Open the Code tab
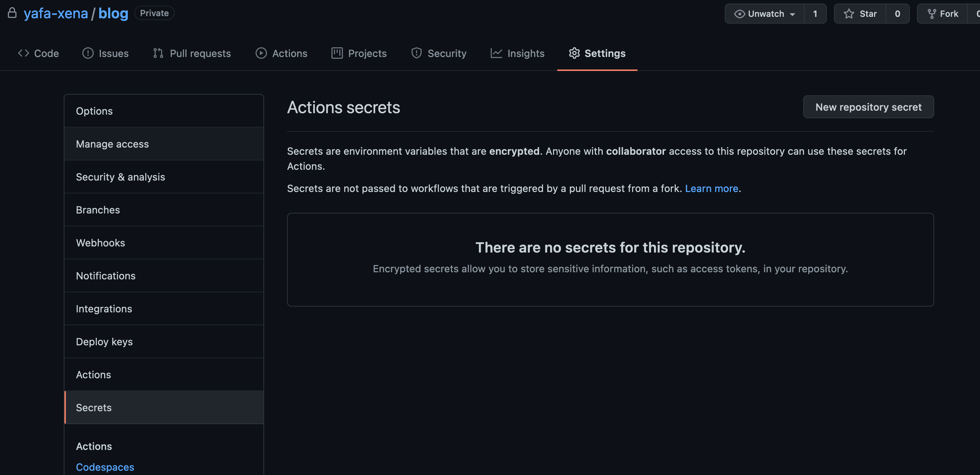Screen dimensions: 980x475 38,53
